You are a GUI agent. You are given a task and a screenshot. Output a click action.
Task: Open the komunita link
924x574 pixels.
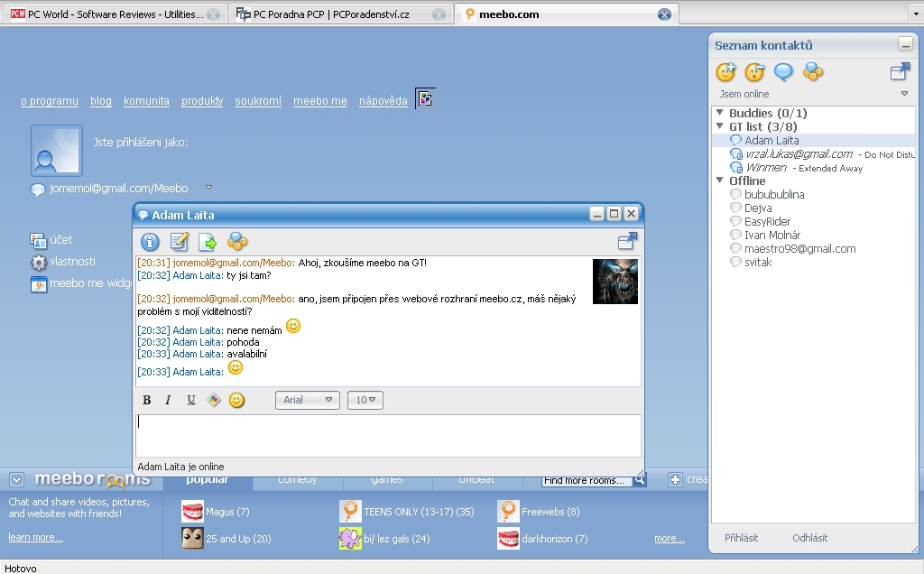(146, 101)
